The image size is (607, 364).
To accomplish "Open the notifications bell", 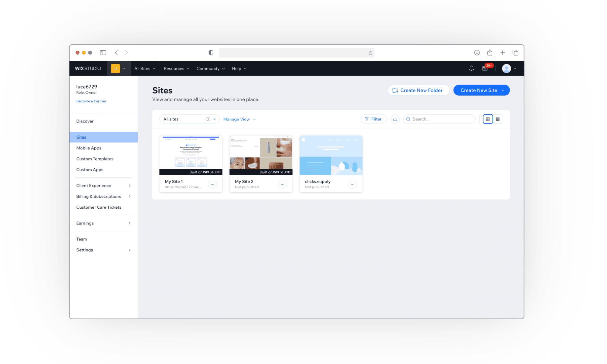I will coord(471,69).
